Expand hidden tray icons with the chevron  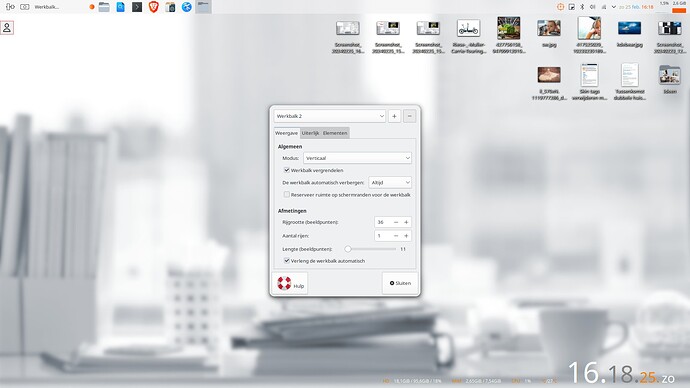tap(613, 7)
